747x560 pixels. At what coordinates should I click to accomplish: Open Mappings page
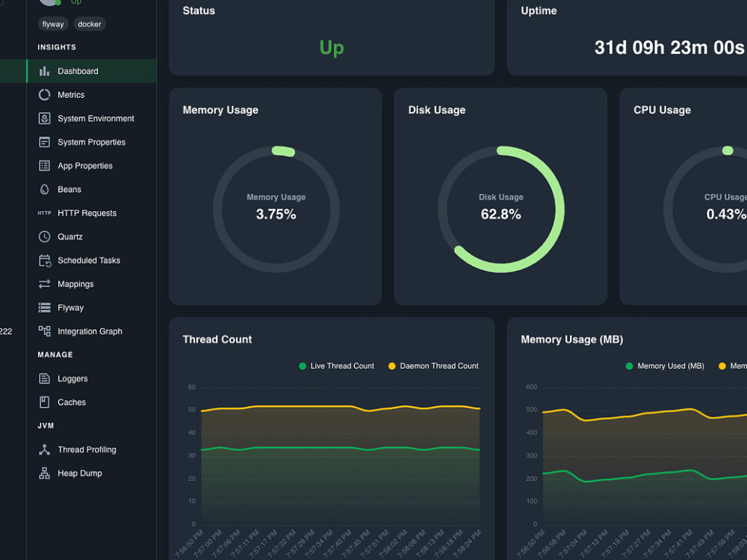pos(91,284)
